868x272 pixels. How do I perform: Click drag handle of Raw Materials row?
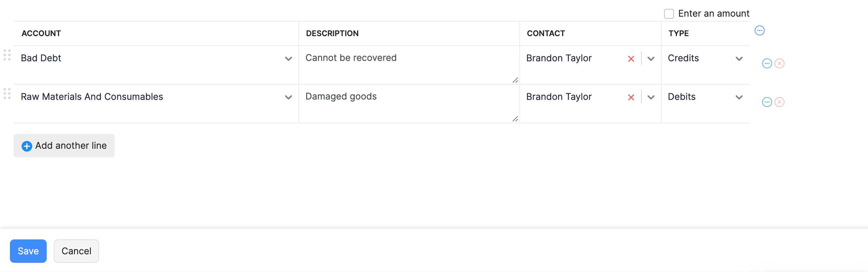click(7, 94)
